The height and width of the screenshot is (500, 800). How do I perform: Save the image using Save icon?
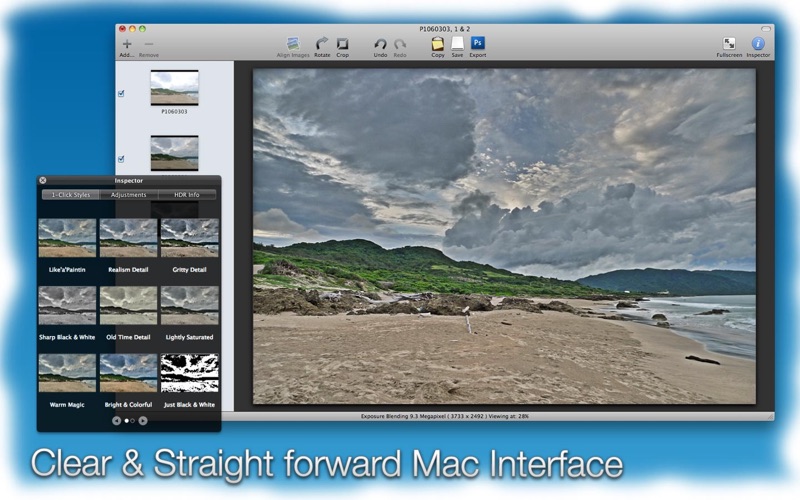click(x=457, y=44)
